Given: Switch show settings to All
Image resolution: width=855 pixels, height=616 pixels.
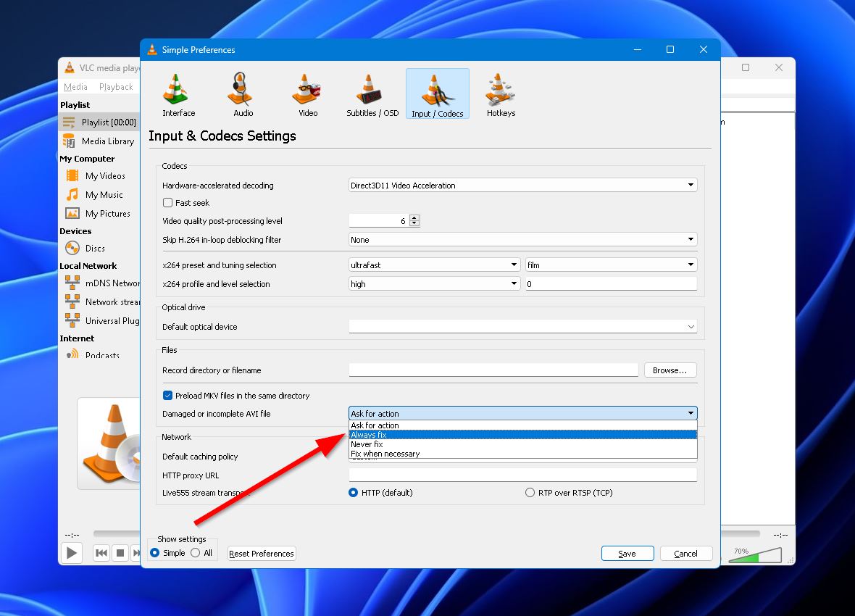Looking at the screenshot, I should click(195, 553).
